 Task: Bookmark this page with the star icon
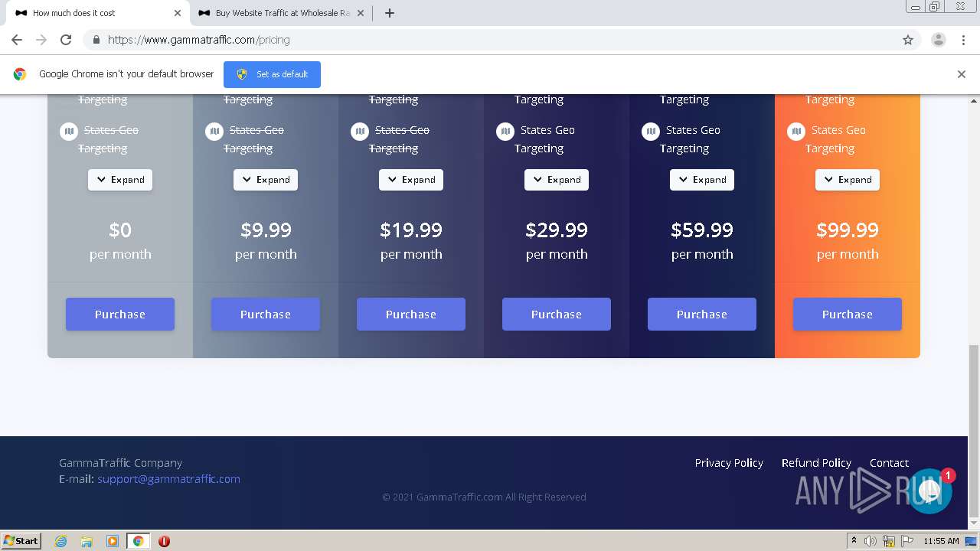[x=908, y=40]
